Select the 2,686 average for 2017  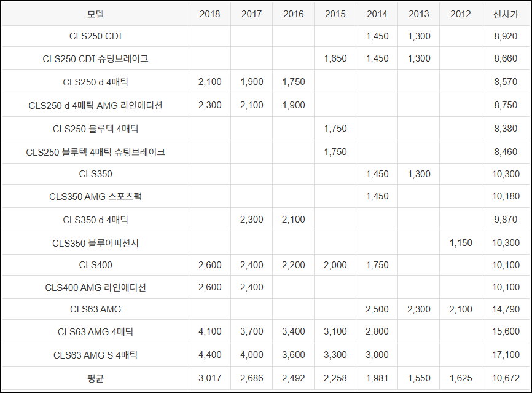251,378
